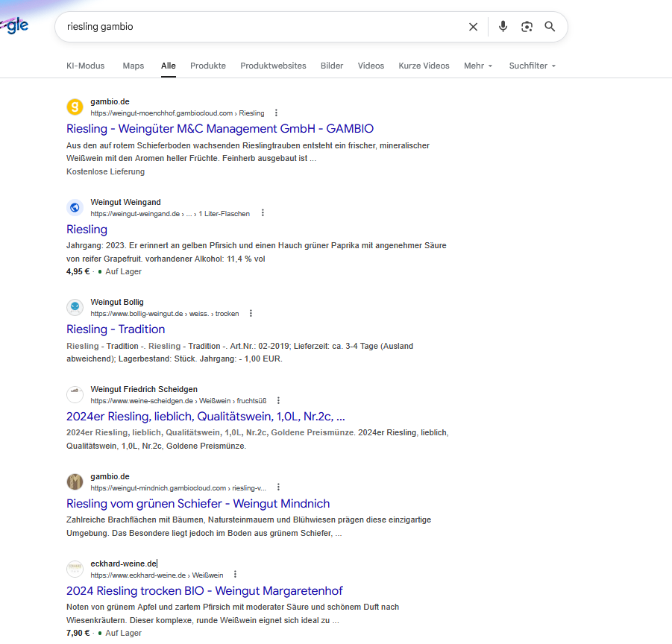
Task: Click the www.eckhard-weine.de URL breadcrumb
Action: [157, 575]
